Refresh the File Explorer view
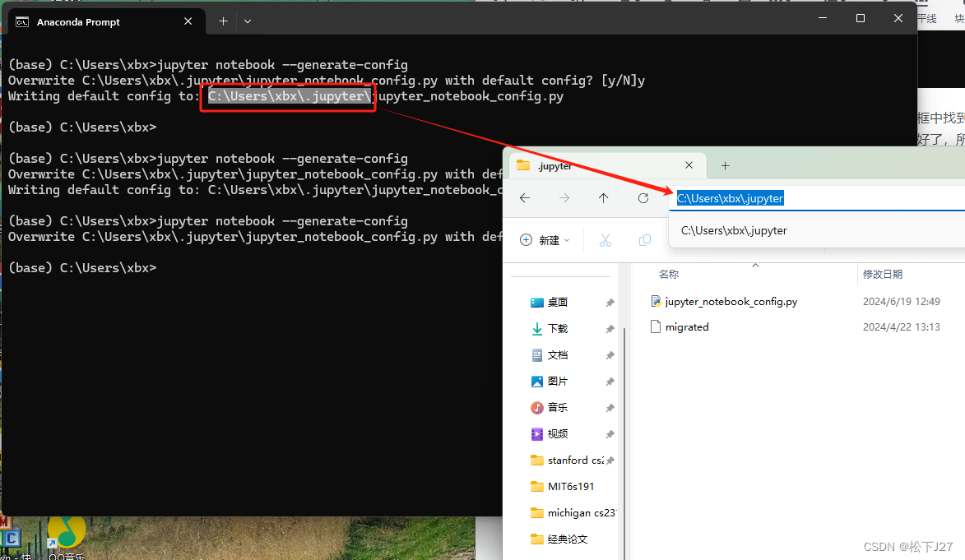The height and width of the screenshot is (560, 965). pyautogui.click(x=643, y=198)
